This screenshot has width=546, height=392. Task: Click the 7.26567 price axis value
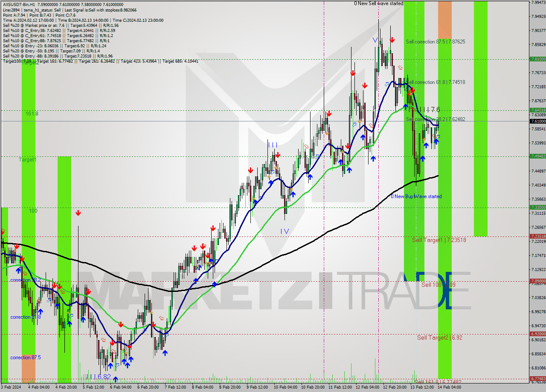(x=538, y=227)
